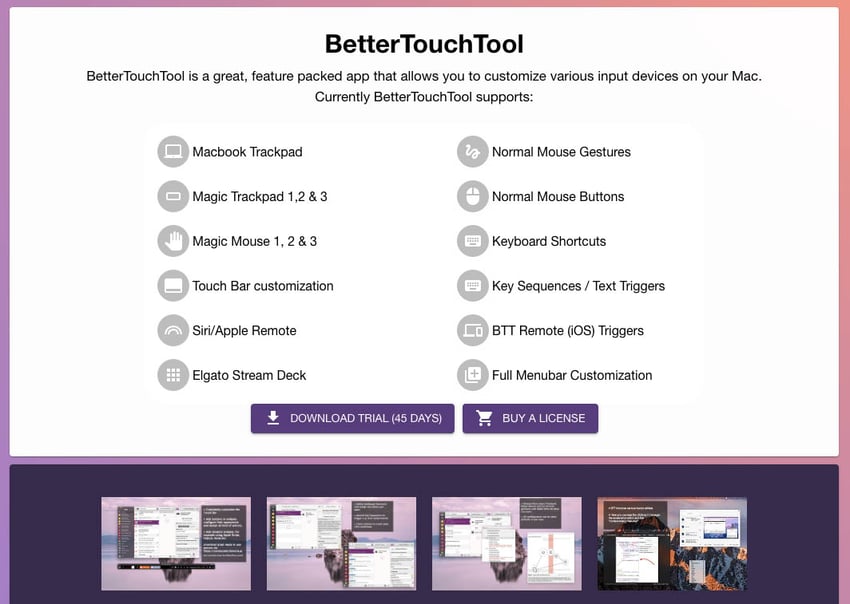Select the Macbook Trackpad icon

(x=173, y=151)
